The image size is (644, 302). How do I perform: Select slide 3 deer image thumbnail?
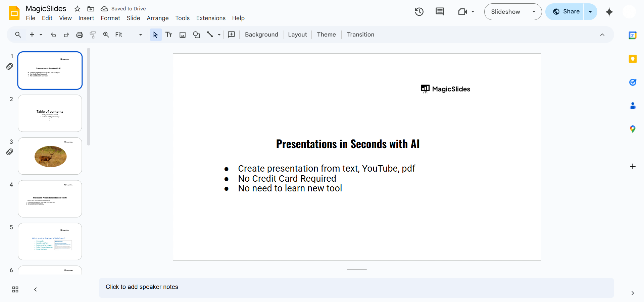[50, 156]
